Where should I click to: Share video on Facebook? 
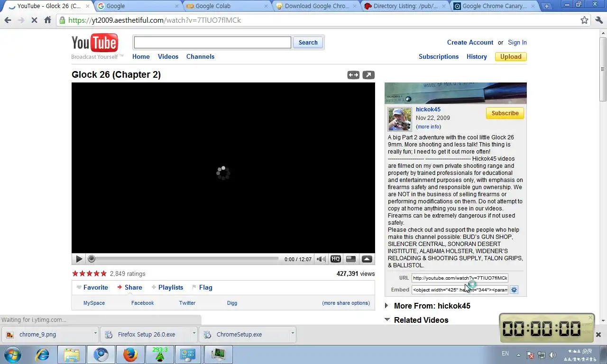142,303
